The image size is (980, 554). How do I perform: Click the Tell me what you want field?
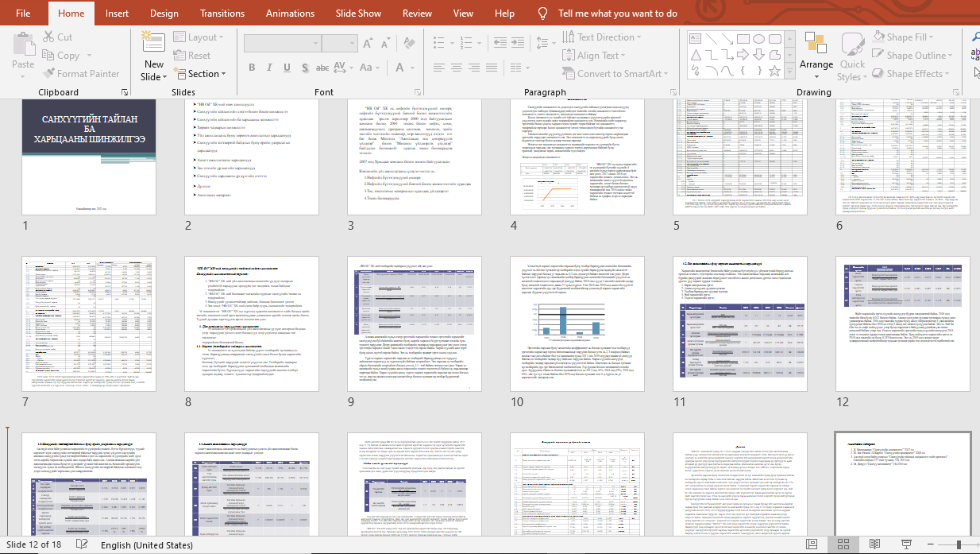click(x=617, y=14)
